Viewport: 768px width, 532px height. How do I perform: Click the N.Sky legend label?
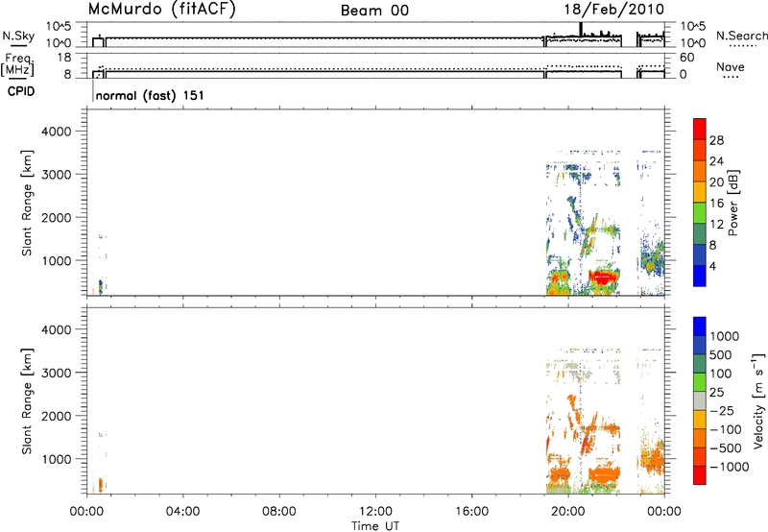[x=18, y=36]
